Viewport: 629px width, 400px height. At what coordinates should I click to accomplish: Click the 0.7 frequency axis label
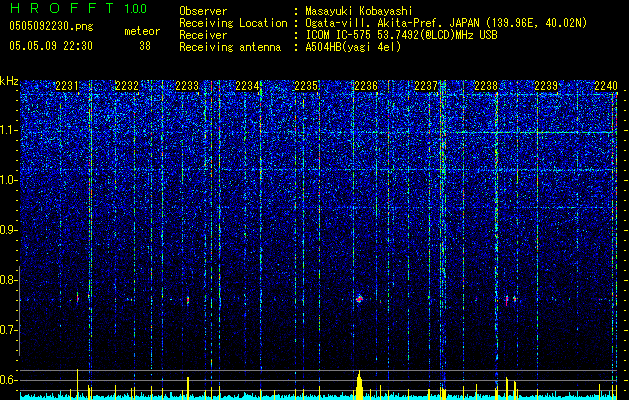9,330
